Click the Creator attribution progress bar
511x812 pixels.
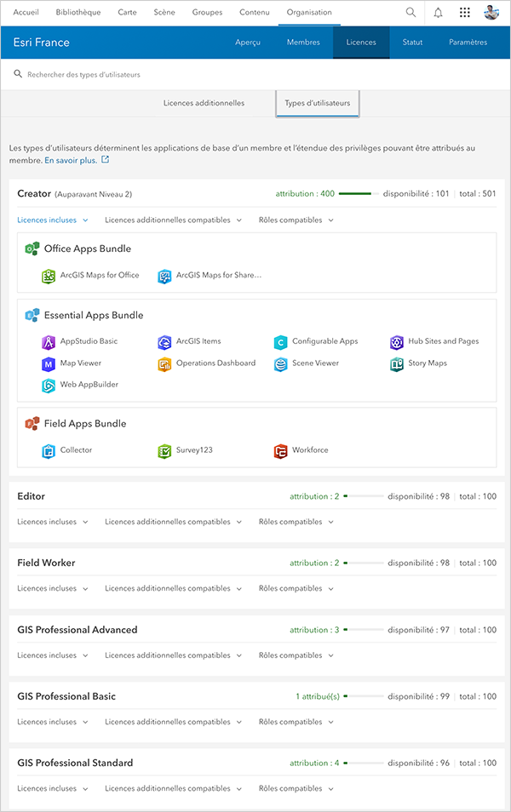358,194
